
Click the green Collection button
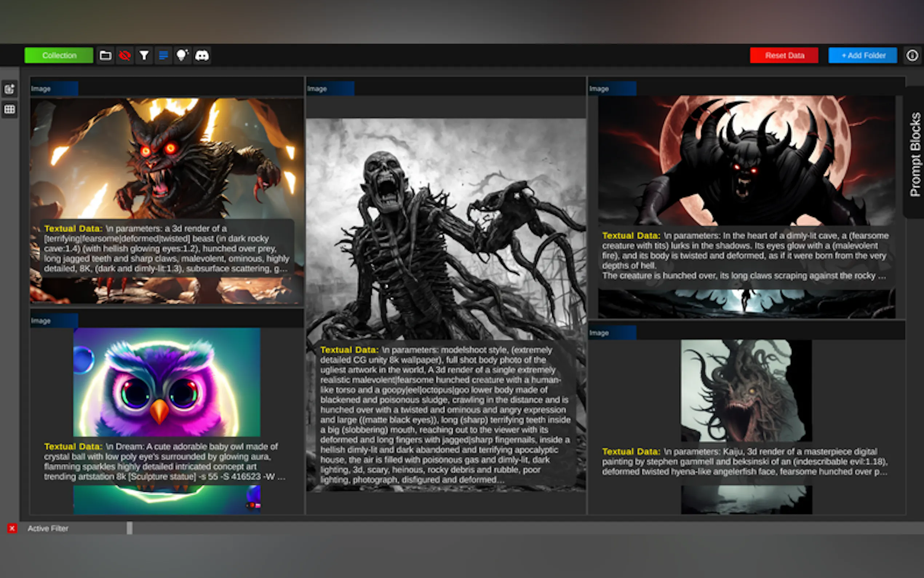(59, 56)
